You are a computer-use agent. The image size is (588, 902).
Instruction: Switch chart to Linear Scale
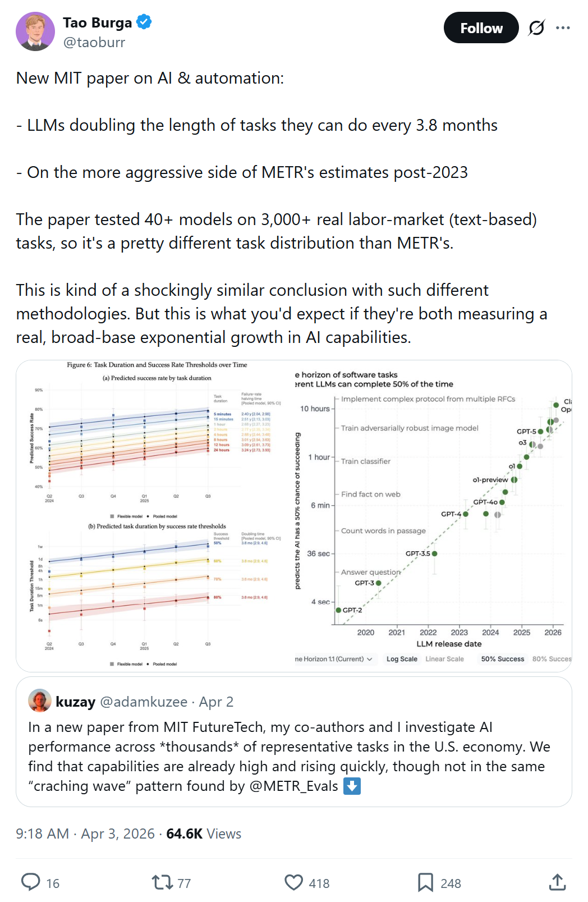point(444,659)
